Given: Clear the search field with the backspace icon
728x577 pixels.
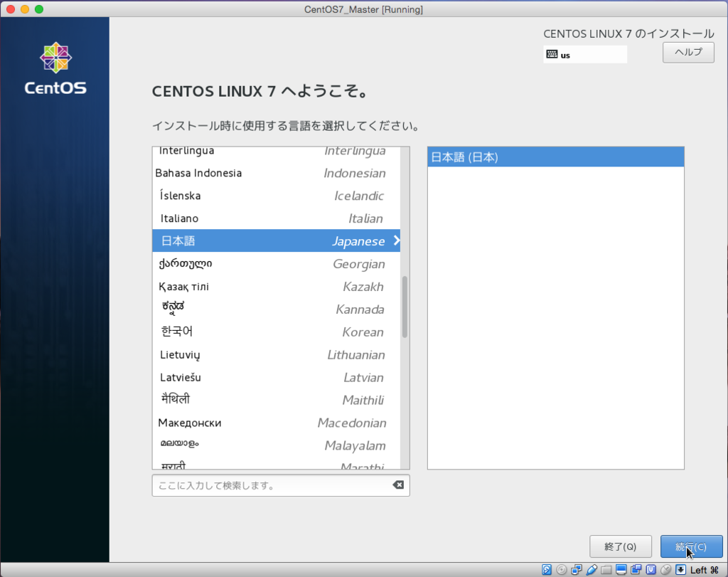Looking at the screenshot, I should point(398,485).
